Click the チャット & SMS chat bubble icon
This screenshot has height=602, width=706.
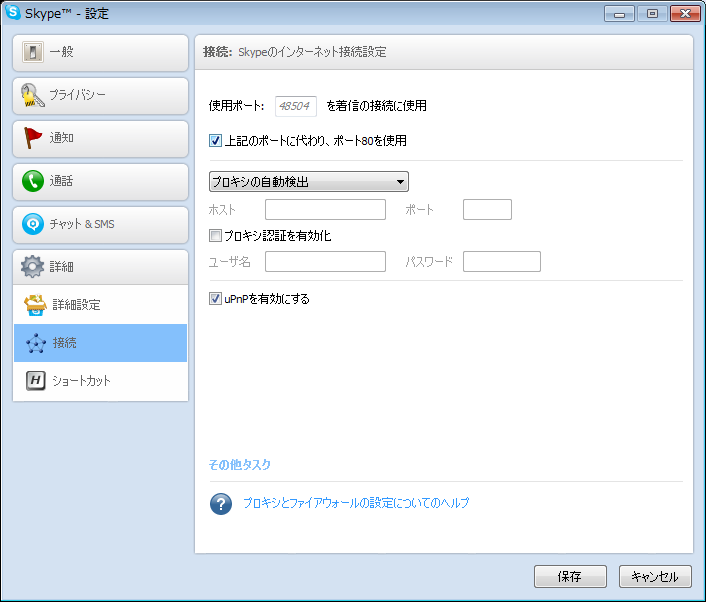click(x=33, y=224)
